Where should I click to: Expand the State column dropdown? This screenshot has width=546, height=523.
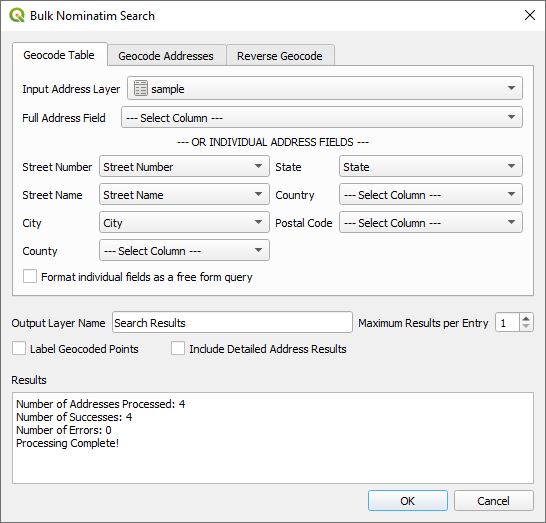point(431,166)
